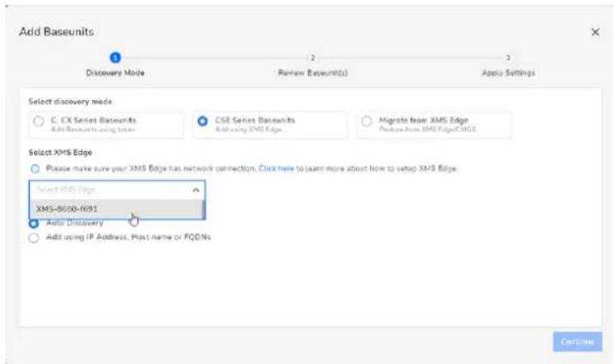The height and width of the screenshot is (364, 613).
Task: Click the info icon beside network connection note
Action: pos(36,169)
